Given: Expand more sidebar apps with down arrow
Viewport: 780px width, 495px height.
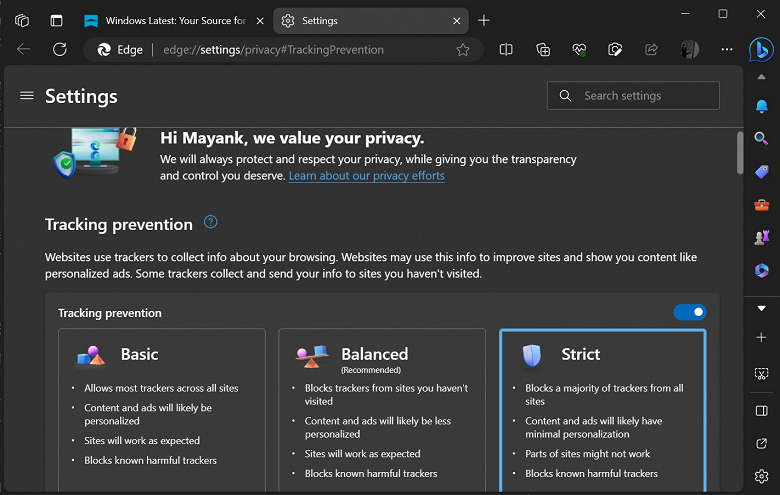Looking at the screenshot, I should pyautogui.click(x=761, y=308).
